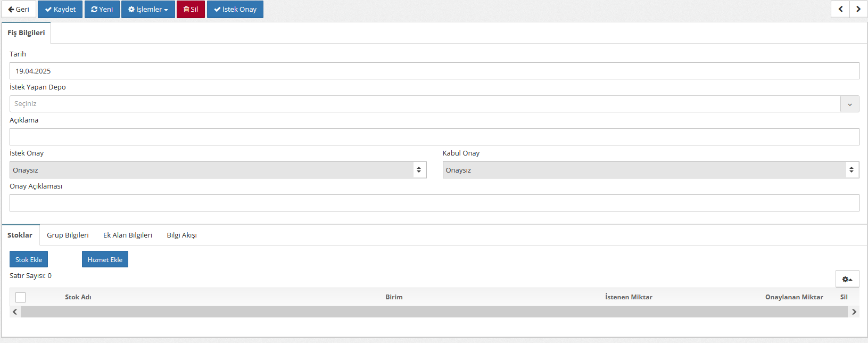
Task: Switch to the Ek Alan Bilgileri tab
Action: point(128,235)
